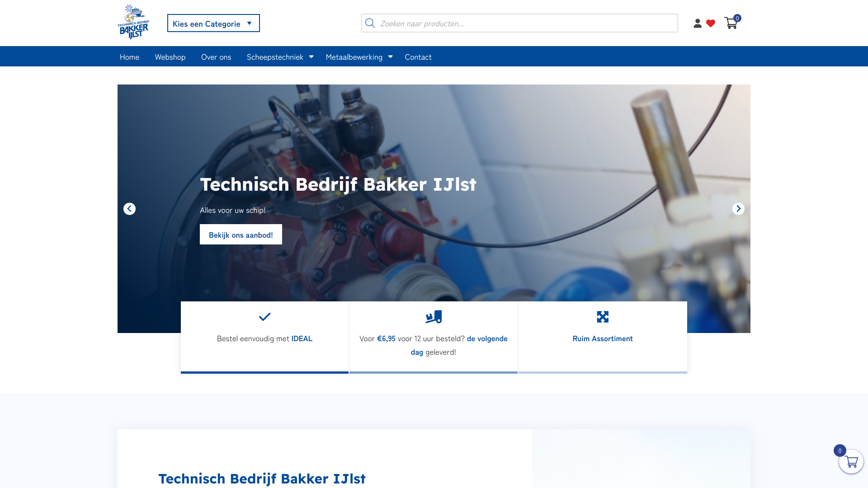868x488 pixels.
Task: Click the floating cart count badge
Action: pos(840,450)
